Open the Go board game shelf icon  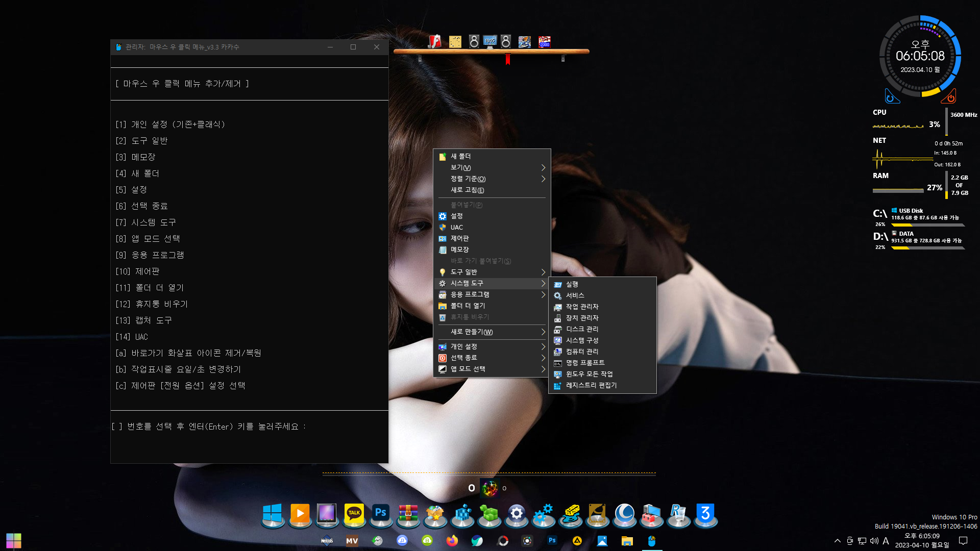tap(455, 41)
